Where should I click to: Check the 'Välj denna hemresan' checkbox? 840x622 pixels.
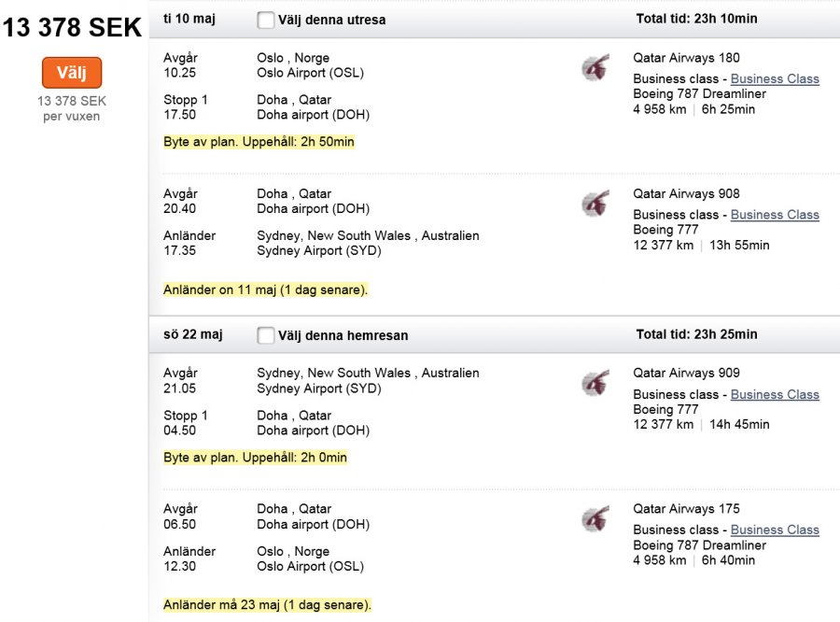tap(266, 335)
